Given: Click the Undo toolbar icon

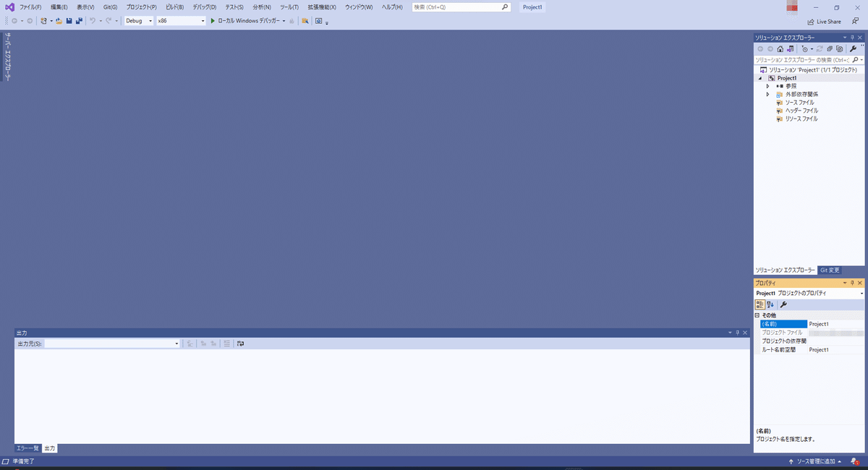Looking at the screenshot, I should 91,21.
